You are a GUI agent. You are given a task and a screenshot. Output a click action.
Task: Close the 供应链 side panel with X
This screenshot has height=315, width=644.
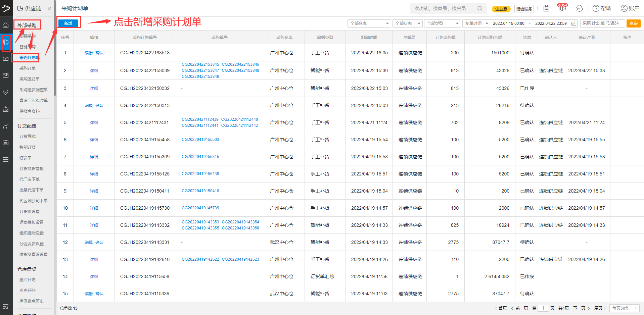pyautogui.click(x=49, y=9)
